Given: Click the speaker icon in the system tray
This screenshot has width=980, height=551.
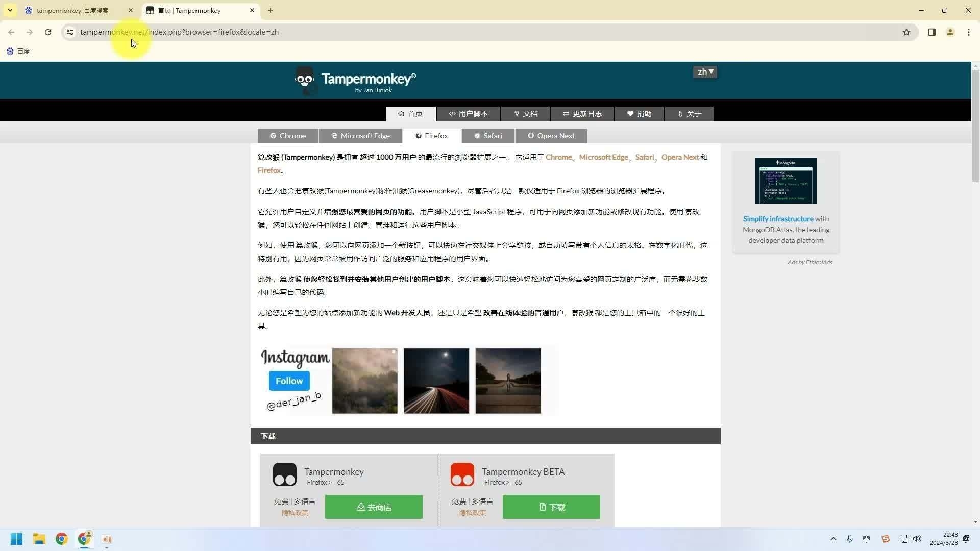Looking at the screenshot, I should tap(917, 539).
